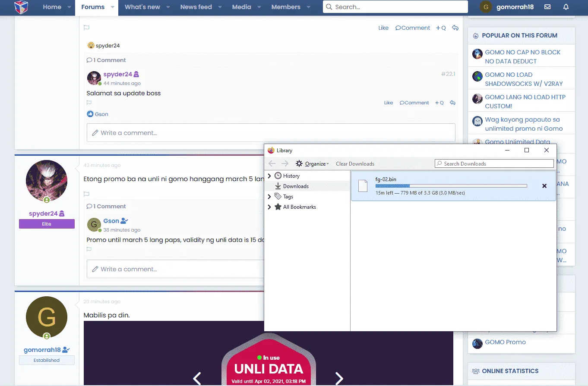Open the conversations envelope icon
The image size is (588, 386).
[x=547, y=7]
